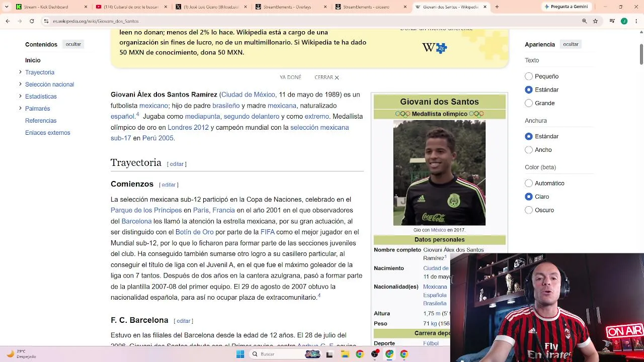The width and height of the screenshot is (644, 362).
Task: Select Ancho page width
Action: pos(529,150)
